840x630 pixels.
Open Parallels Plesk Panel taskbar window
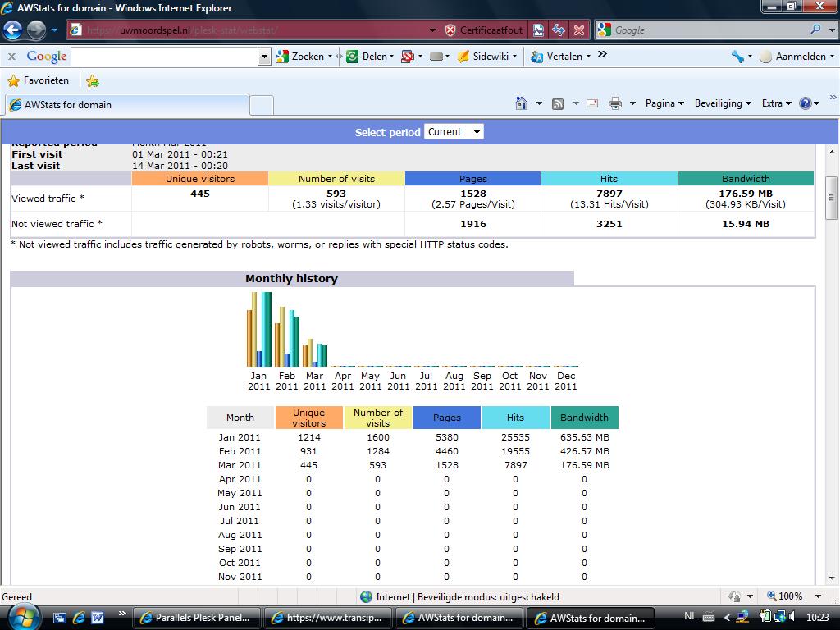[197, 618]
